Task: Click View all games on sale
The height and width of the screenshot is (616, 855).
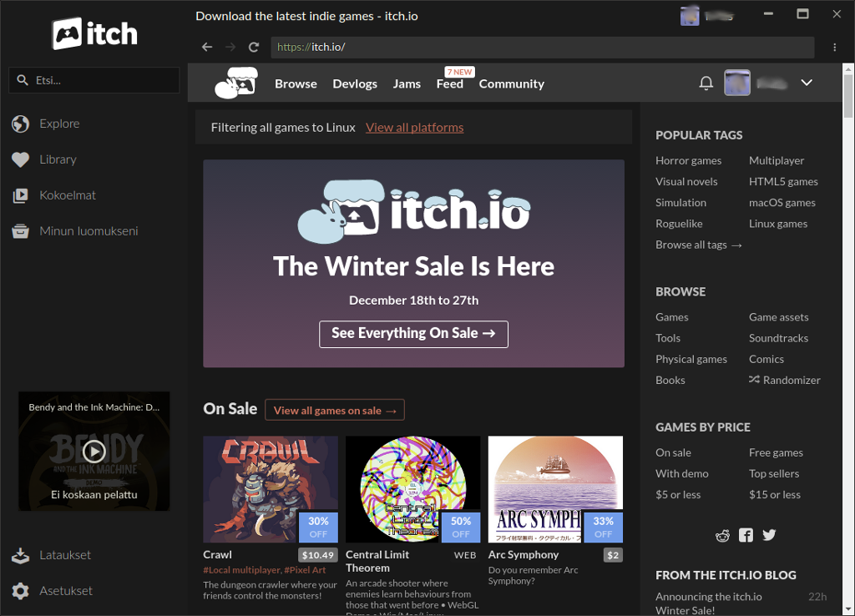Action: tap(335, 410)
